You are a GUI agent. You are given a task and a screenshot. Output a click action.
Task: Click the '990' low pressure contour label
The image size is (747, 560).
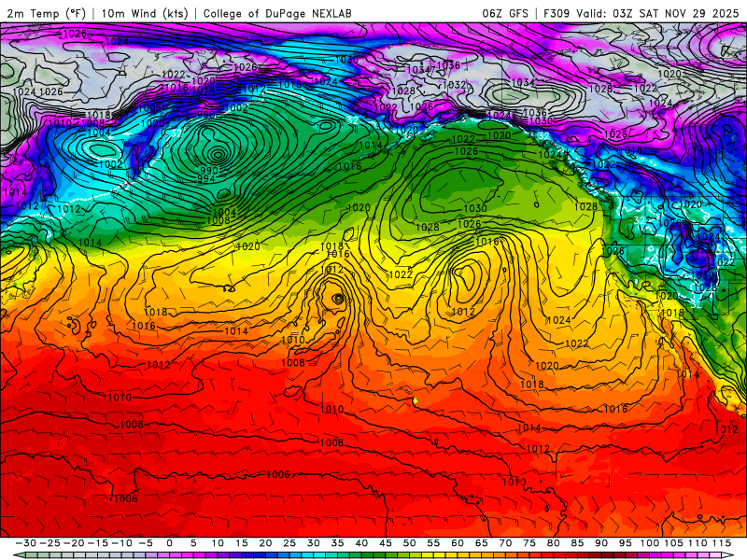pos(208,171)
